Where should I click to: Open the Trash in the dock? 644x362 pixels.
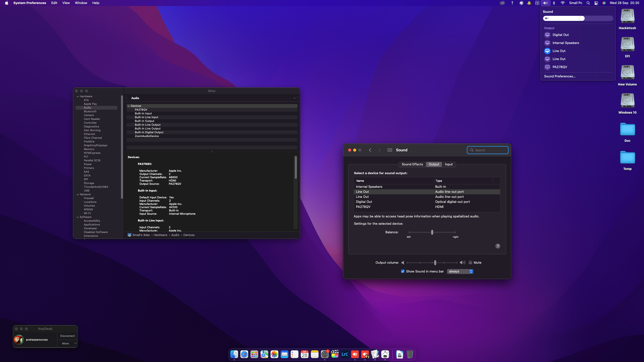point(410,354)
